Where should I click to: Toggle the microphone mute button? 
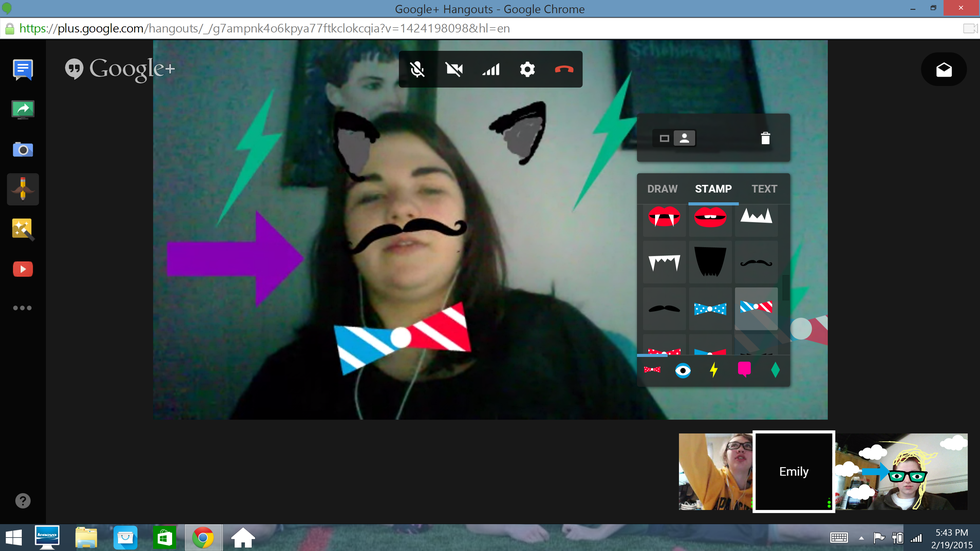[x=418, y=70]
